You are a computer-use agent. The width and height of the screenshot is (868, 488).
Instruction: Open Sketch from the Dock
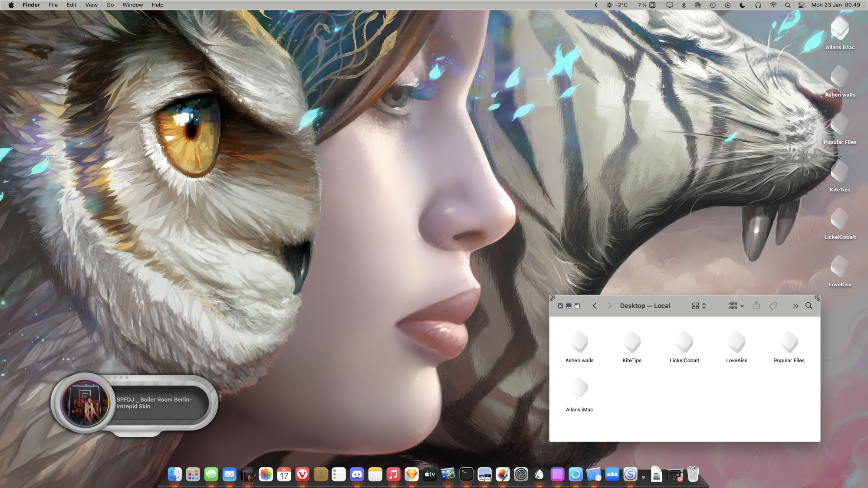click(412, 474)
